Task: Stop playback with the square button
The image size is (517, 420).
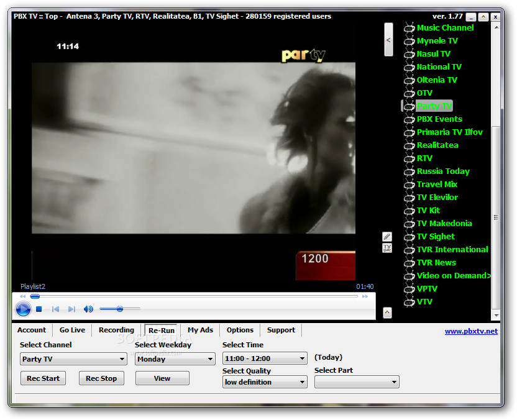Action: click(39, 309)
